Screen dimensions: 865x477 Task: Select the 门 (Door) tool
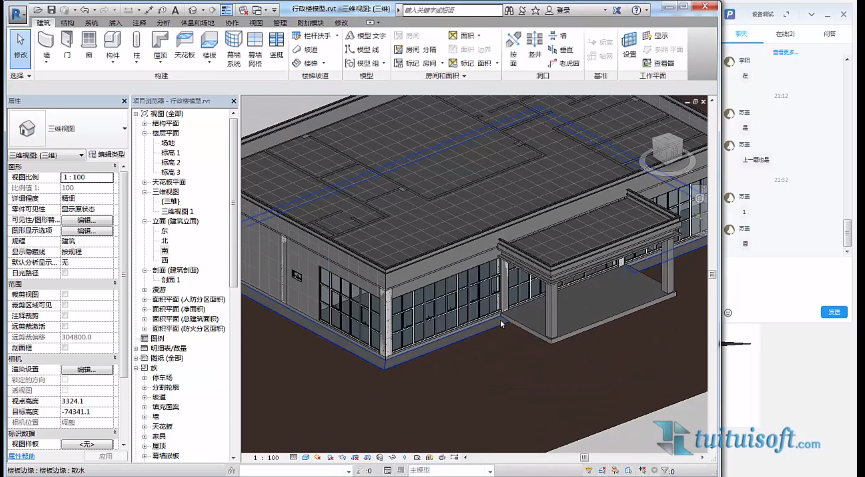tap(67, 45)
